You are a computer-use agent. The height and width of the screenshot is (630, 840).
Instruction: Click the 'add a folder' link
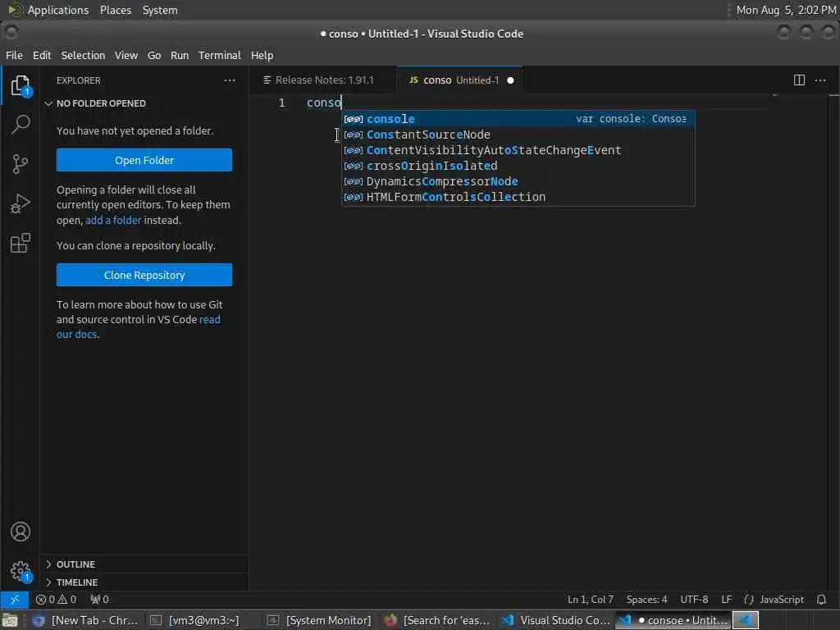point(113,220)
